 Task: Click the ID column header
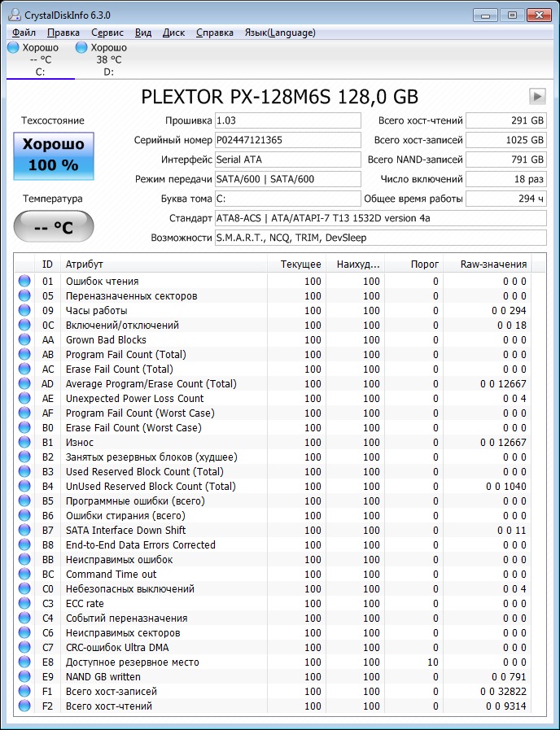47,264
